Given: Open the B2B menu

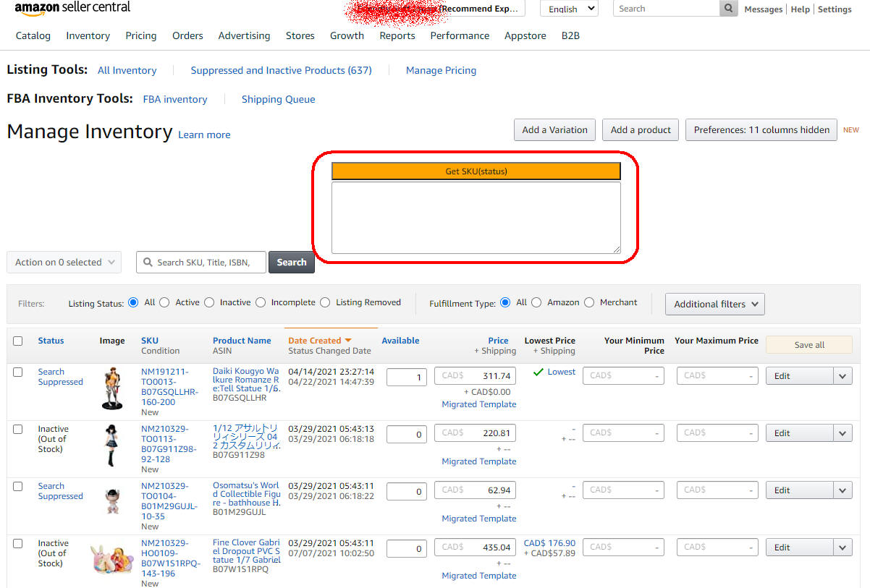Looking at the screenshot, I should click(570, 35).
